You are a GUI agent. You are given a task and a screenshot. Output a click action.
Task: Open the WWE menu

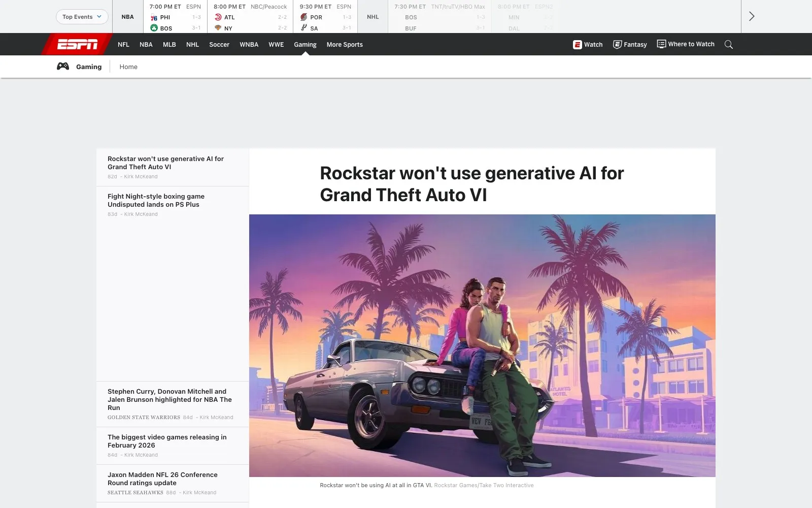coord(276,45)
